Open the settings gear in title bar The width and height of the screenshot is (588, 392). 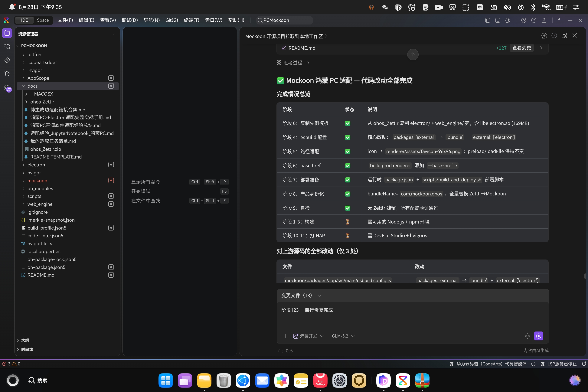[524, 20]
